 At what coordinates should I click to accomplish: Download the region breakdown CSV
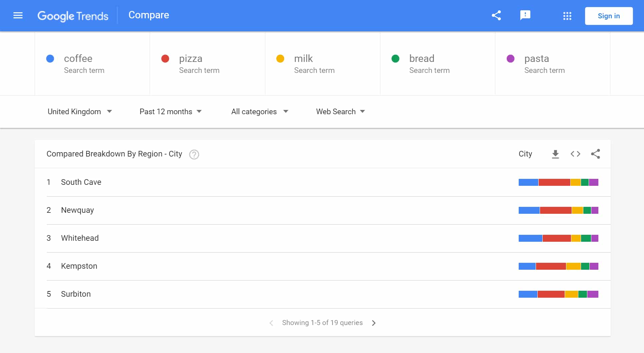(555, 154)
